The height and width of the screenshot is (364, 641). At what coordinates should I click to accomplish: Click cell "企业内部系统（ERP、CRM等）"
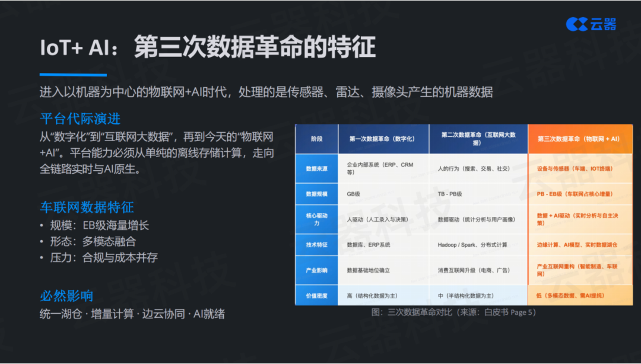coord(383,168)
